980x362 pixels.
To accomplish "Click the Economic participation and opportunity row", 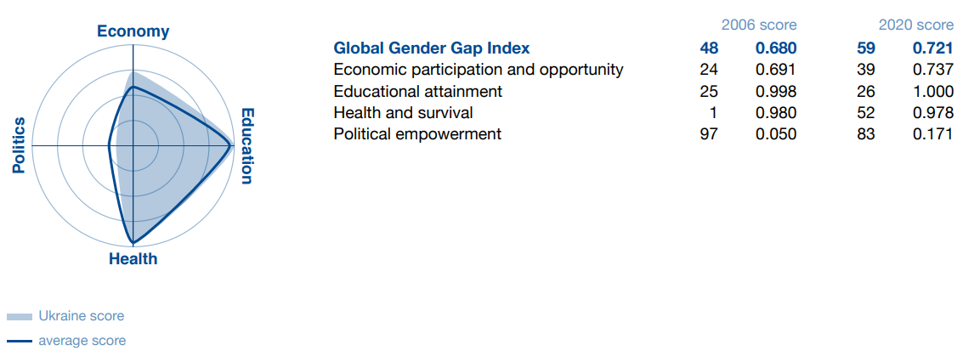I will [x=643, y=70].
